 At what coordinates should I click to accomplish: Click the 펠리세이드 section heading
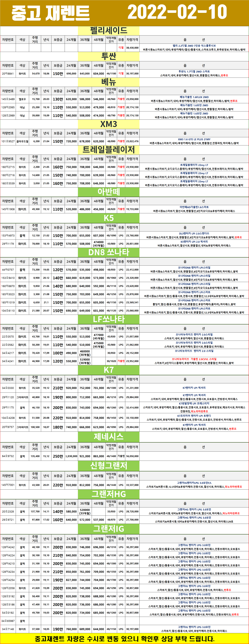pos(108,31)
